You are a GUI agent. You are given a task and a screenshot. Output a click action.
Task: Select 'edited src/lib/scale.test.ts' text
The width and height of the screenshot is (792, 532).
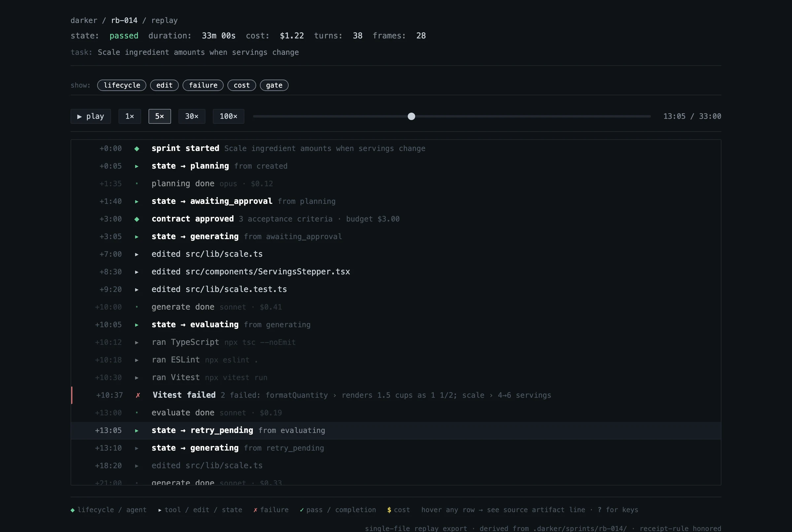click(x=219, y=289)
